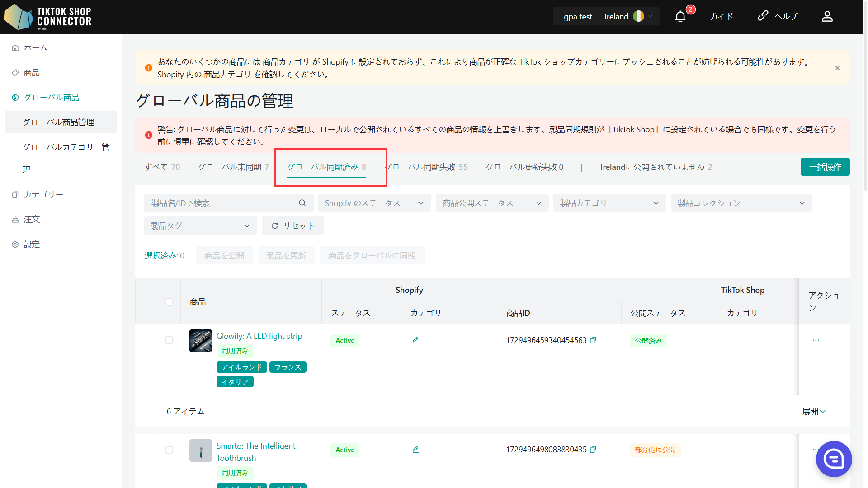Click Glowify's Active status badge
The image size is (868, 488).
coord(345,341)
